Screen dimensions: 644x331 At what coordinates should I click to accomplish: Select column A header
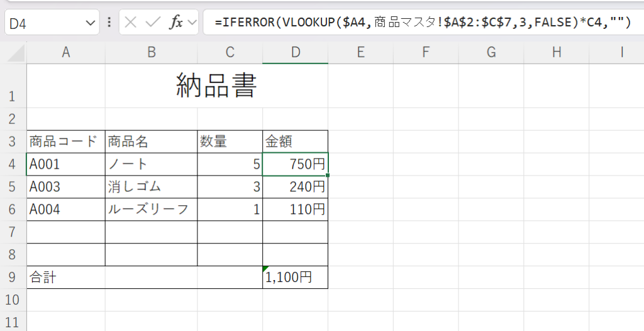[65, 53]
